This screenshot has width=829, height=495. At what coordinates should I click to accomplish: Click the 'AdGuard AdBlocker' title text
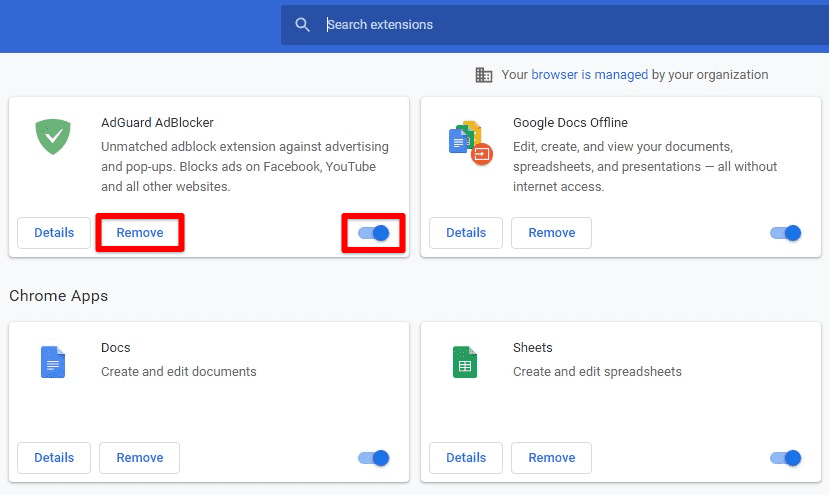[x=157, y=123]
